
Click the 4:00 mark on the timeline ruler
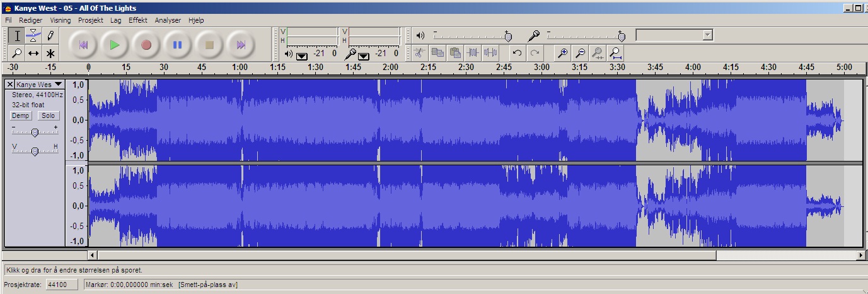pos(693,68)
